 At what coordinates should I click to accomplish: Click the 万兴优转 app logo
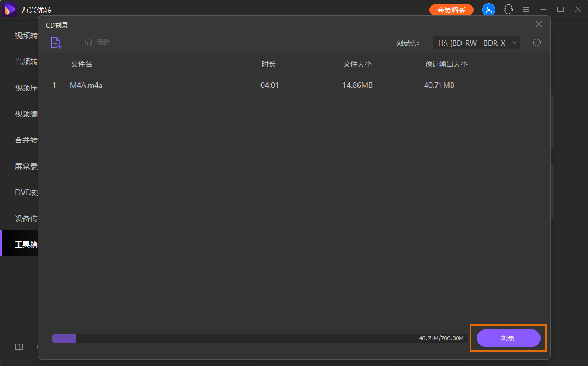coord(10,9)
